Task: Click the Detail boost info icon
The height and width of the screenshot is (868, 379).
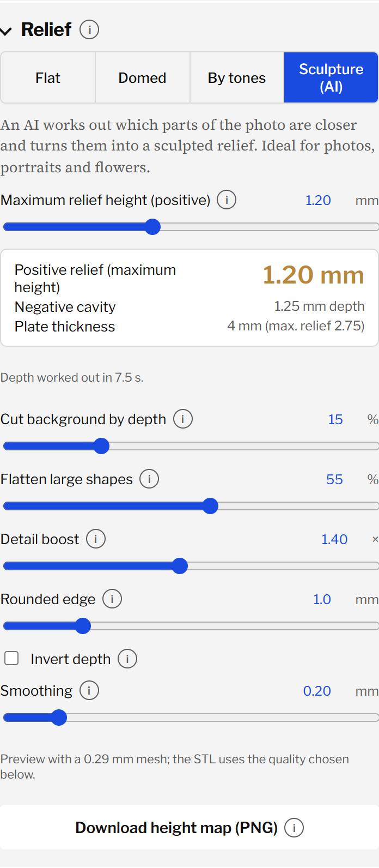Action: 96,539
